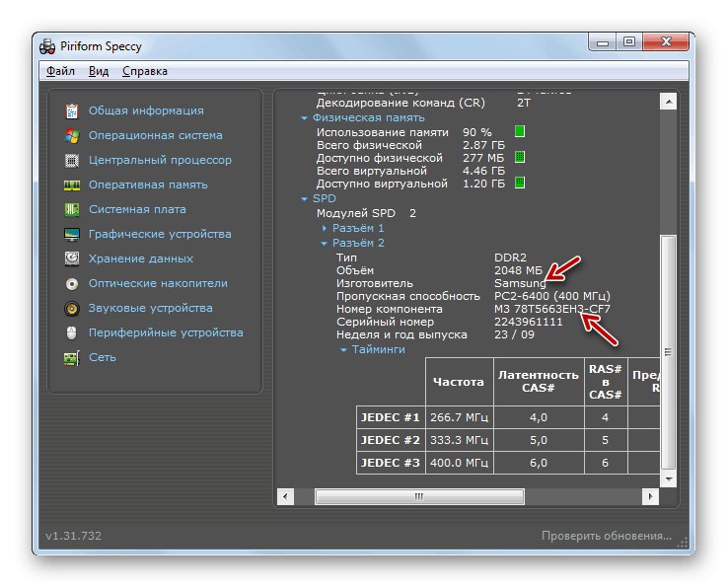Screen dimensions: 728x588
Task: Collapse the SPD section
Action: [x=304, y=199]
